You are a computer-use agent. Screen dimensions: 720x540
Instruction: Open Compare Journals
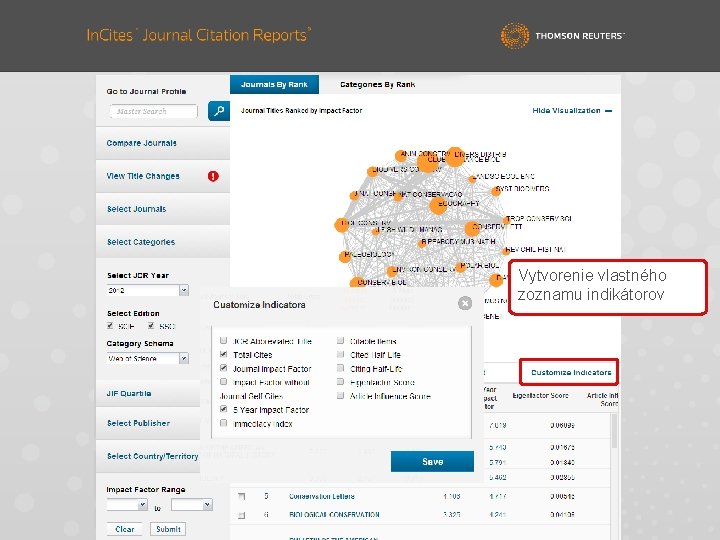141,143
